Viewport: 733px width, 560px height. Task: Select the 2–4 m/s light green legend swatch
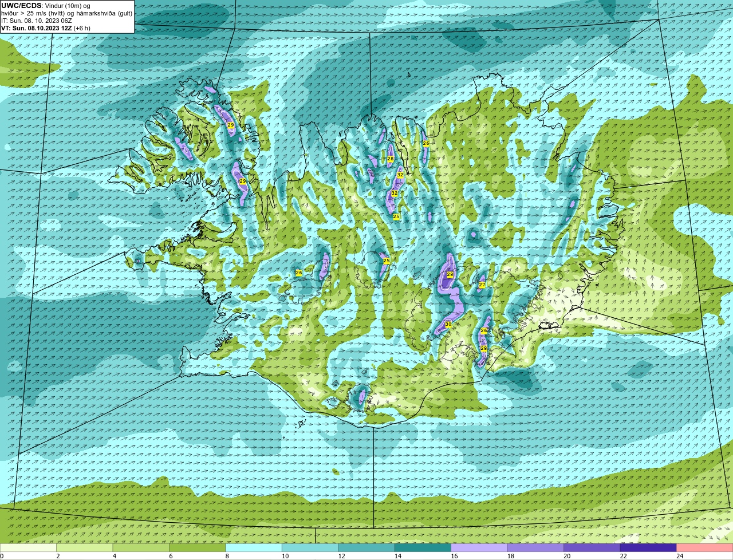click(x=85, y=548)
